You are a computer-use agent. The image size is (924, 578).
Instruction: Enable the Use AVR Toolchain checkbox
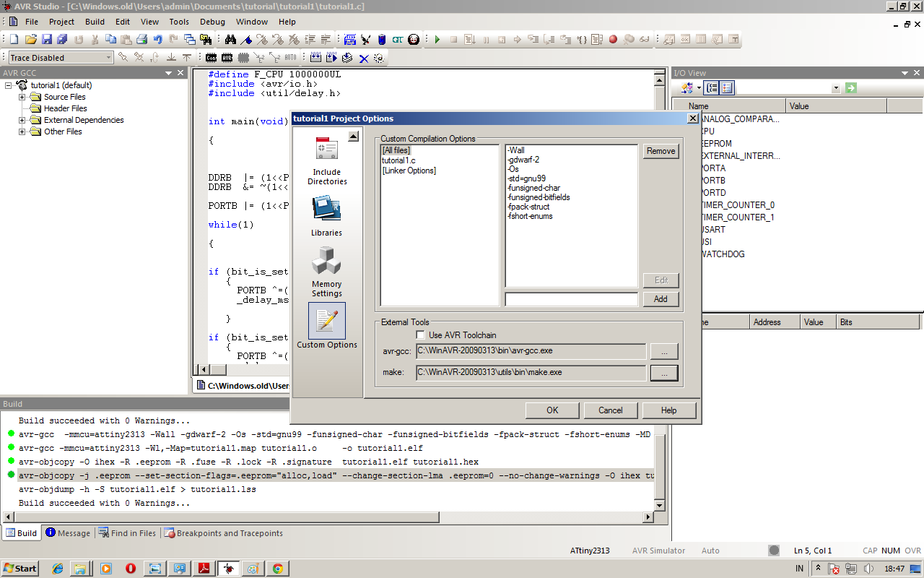(420, 335)
